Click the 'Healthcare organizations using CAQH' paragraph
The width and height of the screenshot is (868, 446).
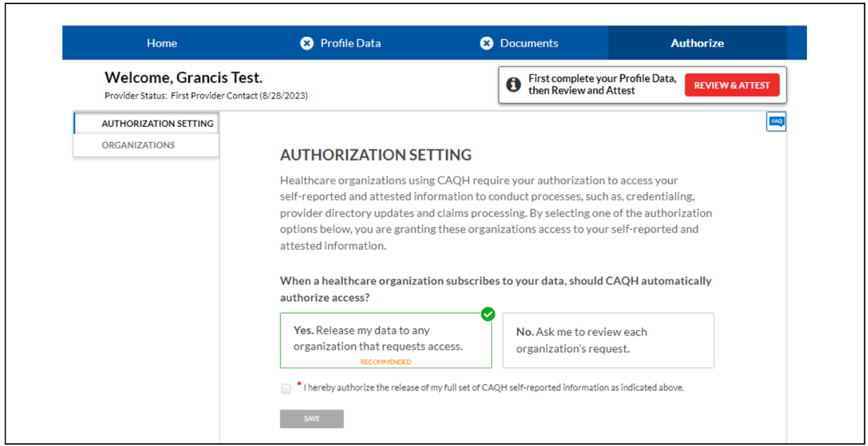click(496, 213)
